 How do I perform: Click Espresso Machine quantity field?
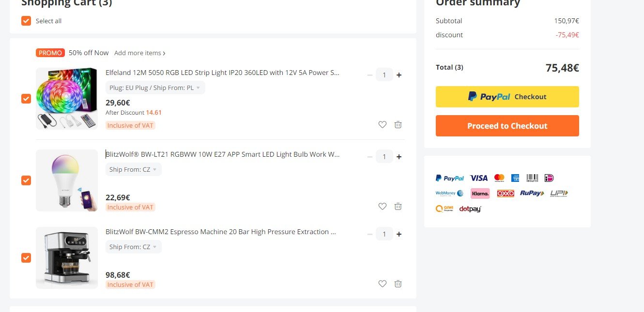(x=384, y=234)
